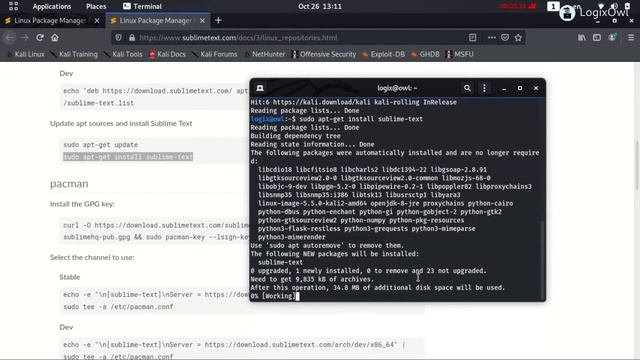This screenshot has height=360, width=640.
Task: Click 'Select the channel to use:' text
Action: (x=92, y=258)
